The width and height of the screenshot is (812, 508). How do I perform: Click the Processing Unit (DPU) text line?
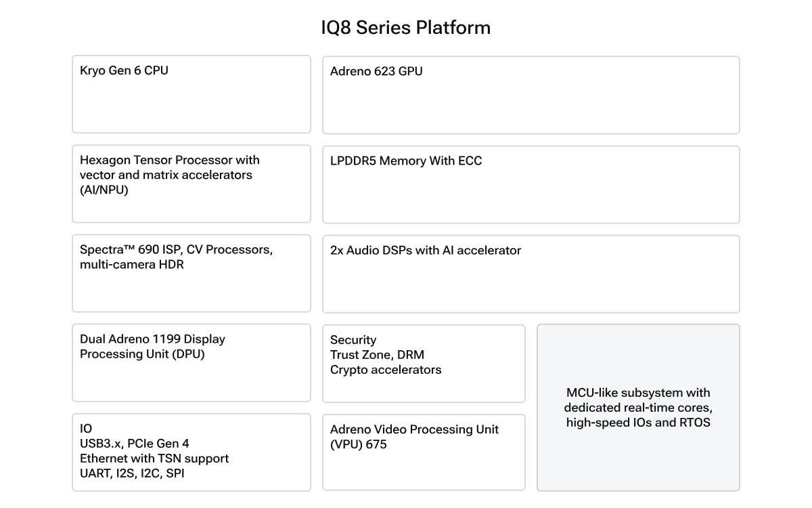pos(142,354)
